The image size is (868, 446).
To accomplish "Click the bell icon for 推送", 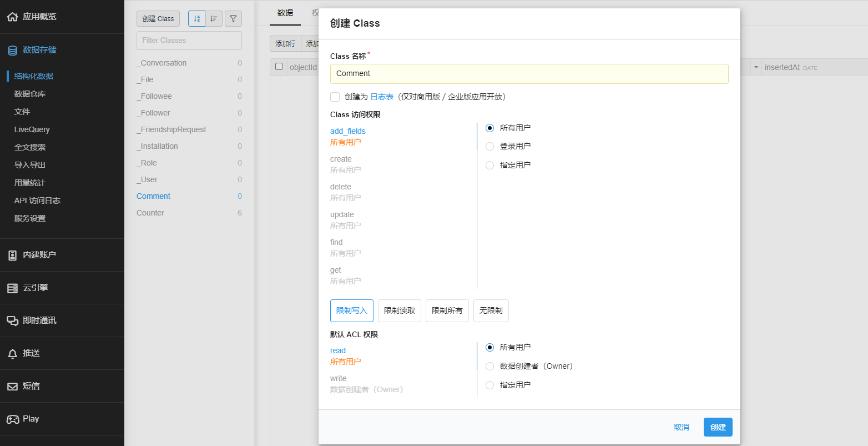I will click(12, 353).
